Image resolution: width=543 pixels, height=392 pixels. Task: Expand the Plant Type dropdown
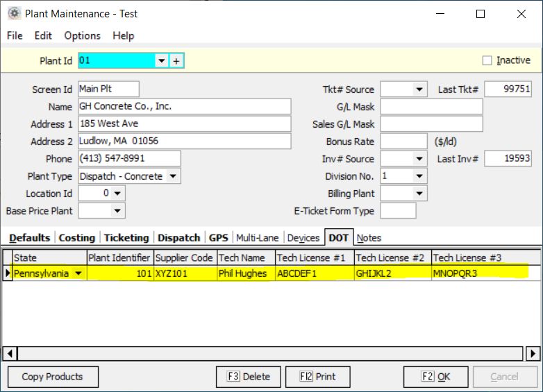pos(173,176)
